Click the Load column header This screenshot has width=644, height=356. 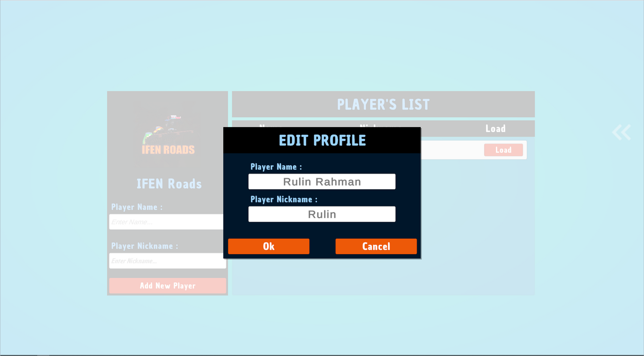tap(496, 128)
